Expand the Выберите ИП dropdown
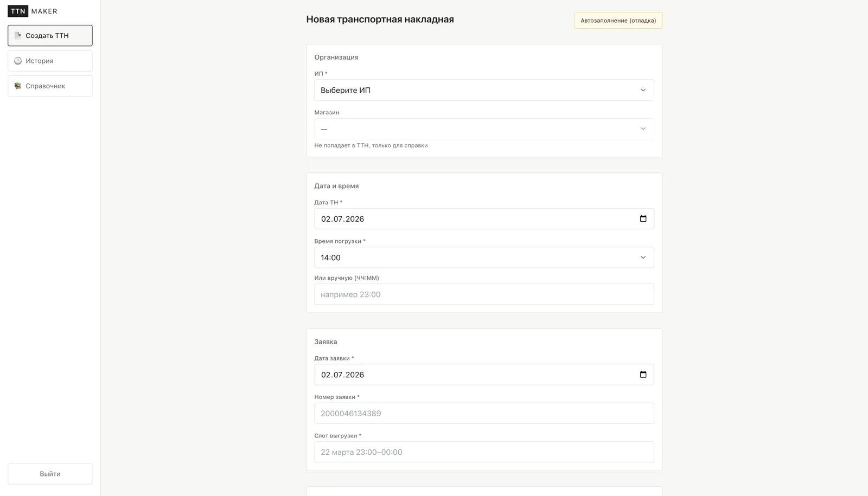868x496 pixels. pos(484,90)
